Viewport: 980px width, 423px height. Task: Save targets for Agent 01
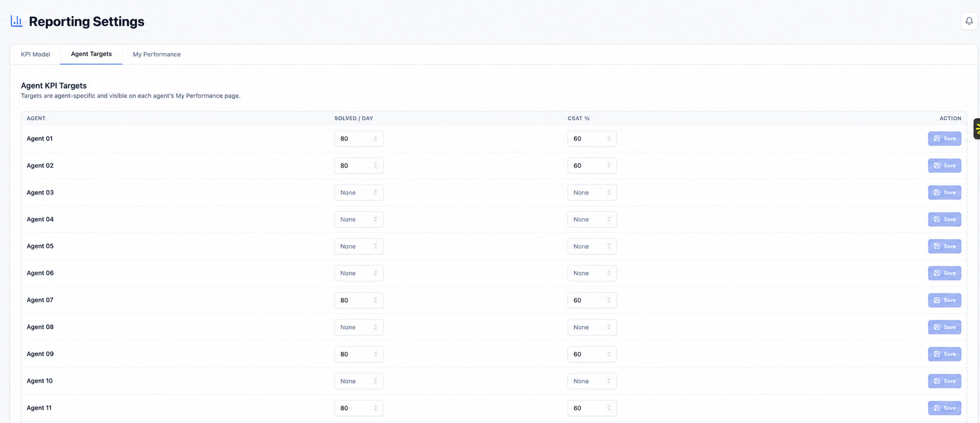pyautogui.click(x=944, y=139)
